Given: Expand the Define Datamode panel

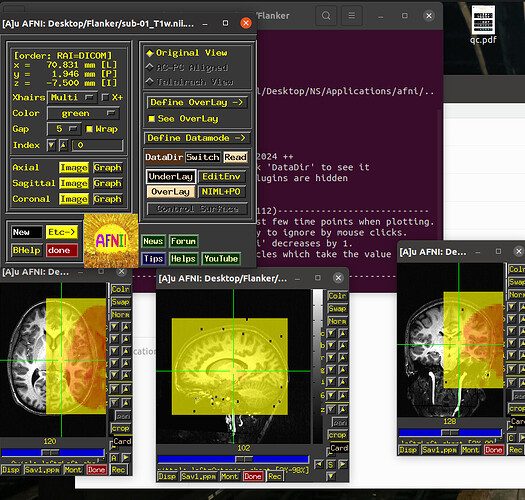Looking at the screenshot, I should pos(197,138).
